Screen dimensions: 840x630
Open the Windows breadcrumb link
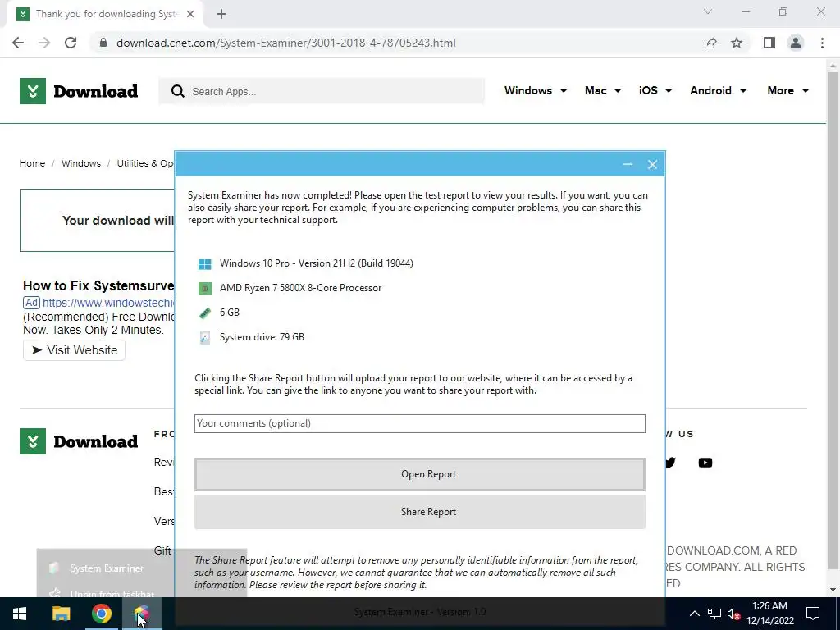pos(81,163)
